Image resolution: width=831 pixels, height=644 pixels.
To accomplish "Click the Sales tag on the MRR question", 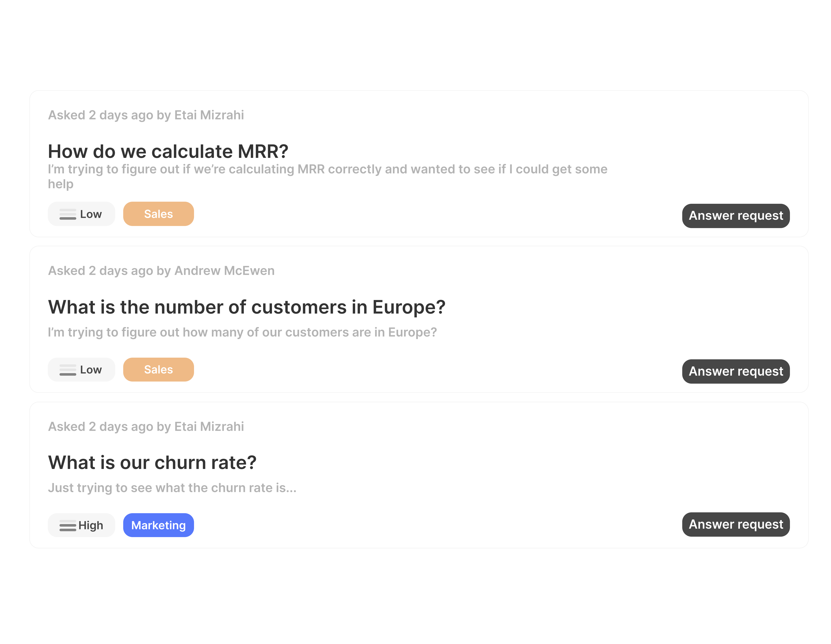I will pos(158,214).
